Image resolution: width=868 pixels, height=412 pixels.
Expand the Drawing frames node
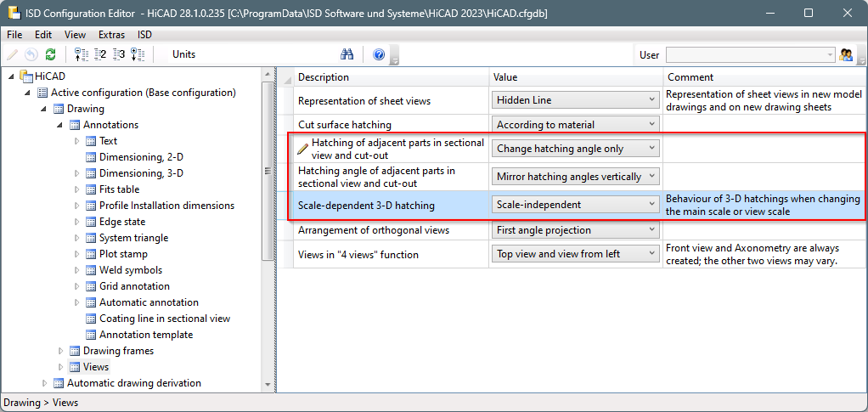point(61,351)
